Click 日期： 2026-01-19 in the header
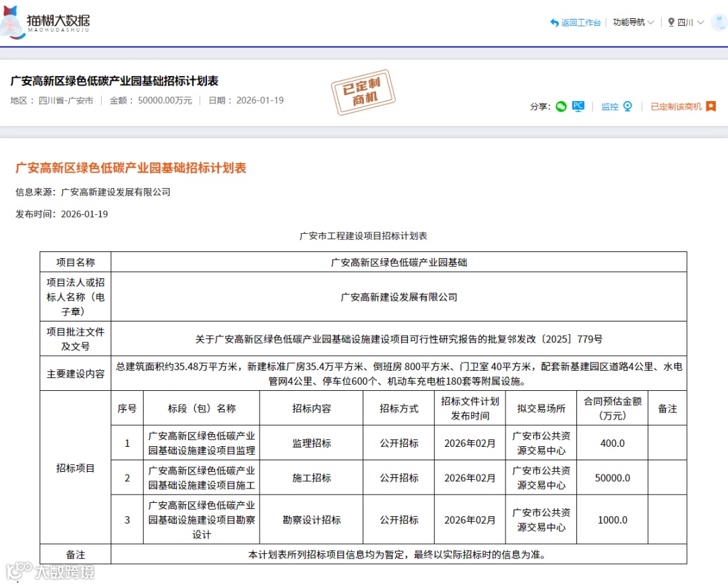 pyautogui.click(x=246, y=100)
